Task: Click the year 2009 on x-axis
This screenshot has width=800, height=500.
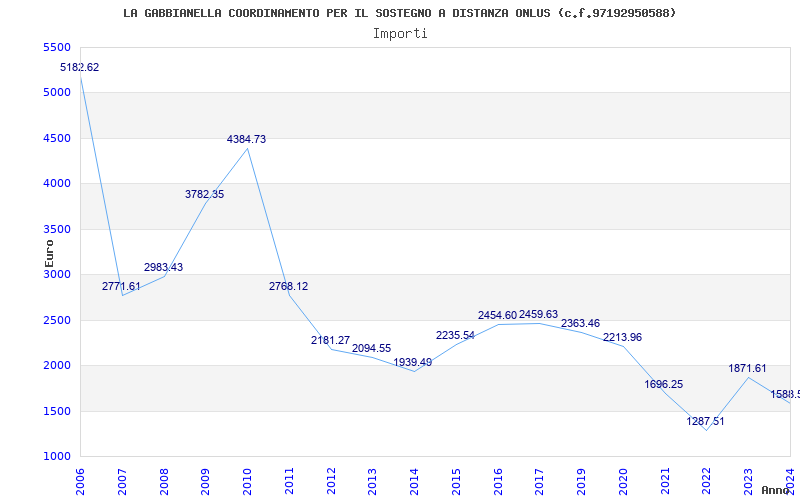Action: (x=206, y=482)
